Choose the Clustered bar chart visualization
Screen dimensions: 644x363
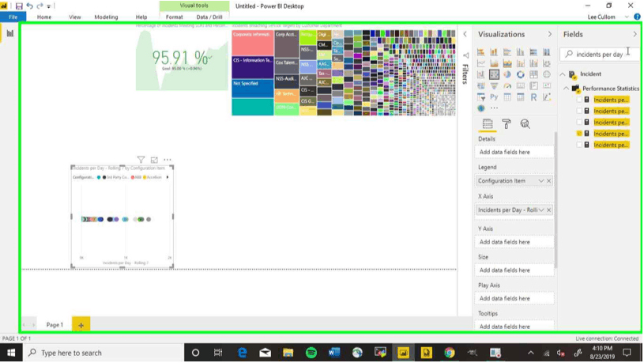[x=507, y=52]
